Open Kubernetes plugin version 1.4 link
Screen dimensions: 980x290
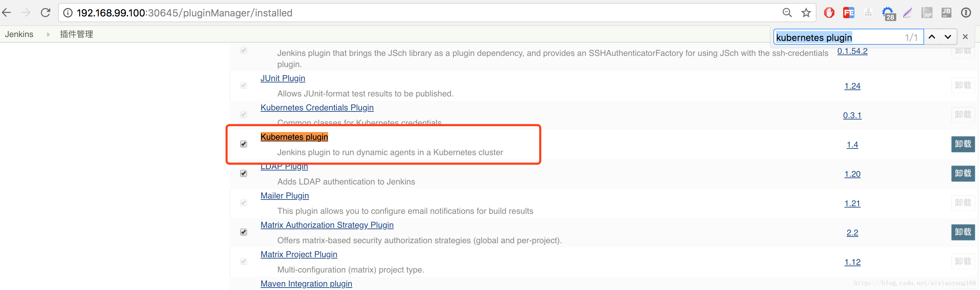(x=852, y=145)
